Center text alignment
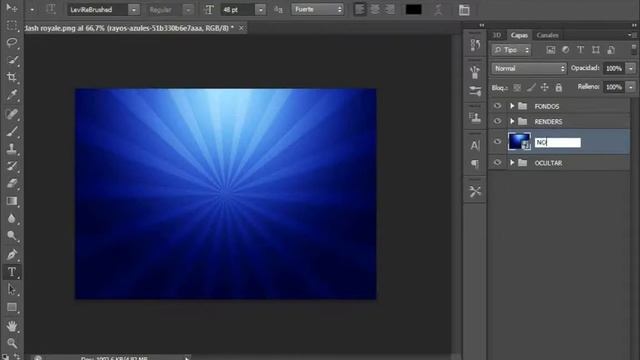Viewport: 640px width, 360px height. (x=375, y=9)
